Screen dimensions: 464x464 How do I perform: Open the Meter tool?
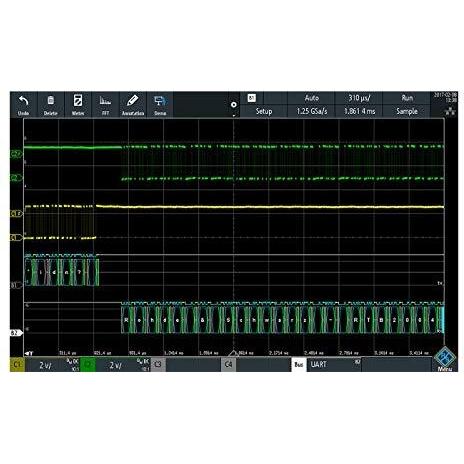pyautogui.click(x=78, y=105)
